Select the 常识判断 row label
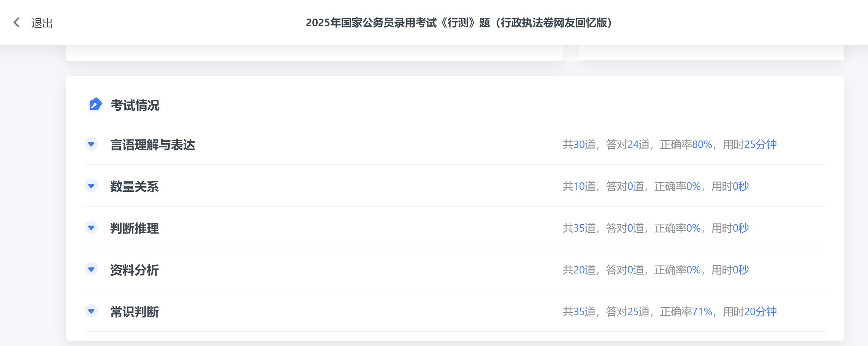 pos(134,312)
